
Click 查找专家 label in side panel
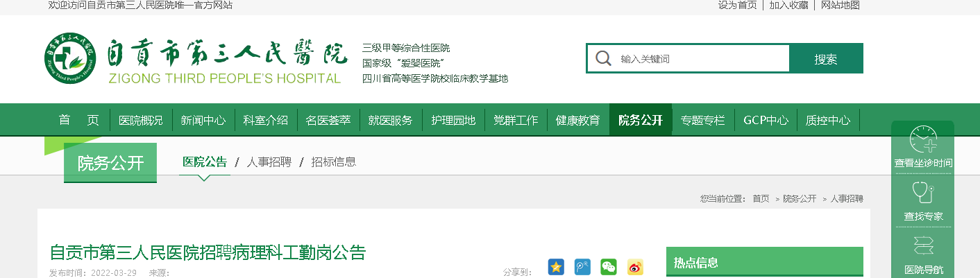point(923,216)
